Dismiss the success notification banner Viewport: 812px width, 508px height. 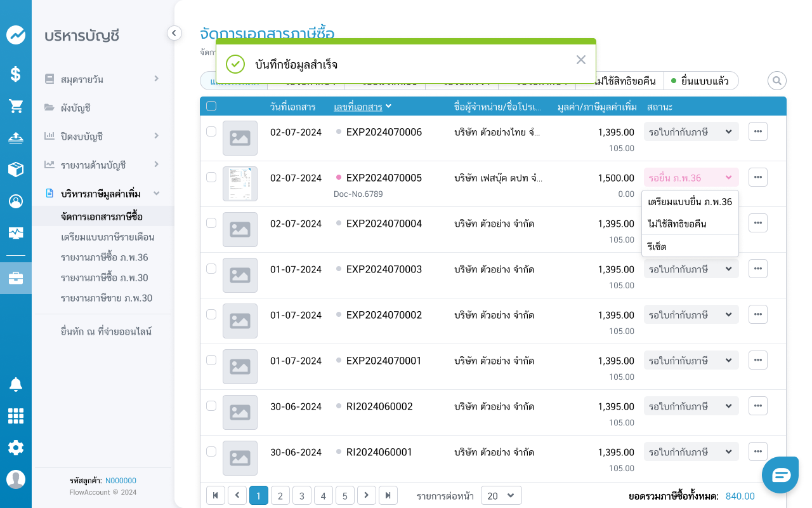tap(580, 60)
